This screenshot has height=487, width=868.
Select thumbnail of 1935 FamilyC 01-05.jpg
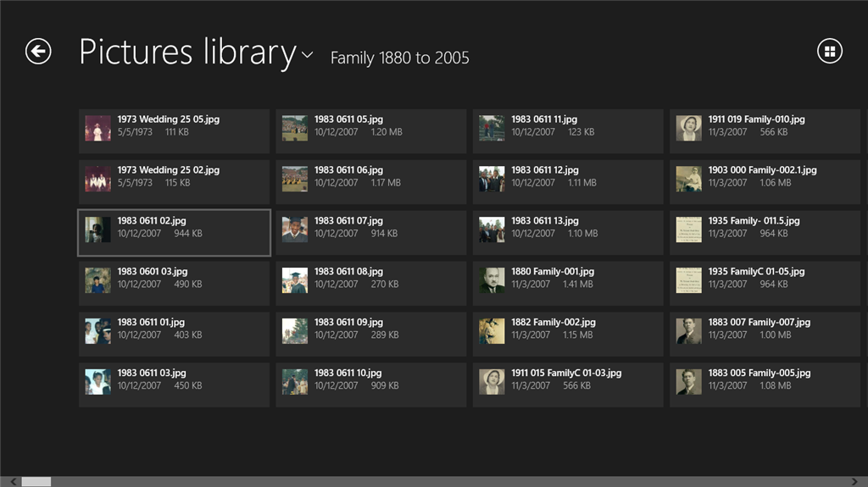688,280
